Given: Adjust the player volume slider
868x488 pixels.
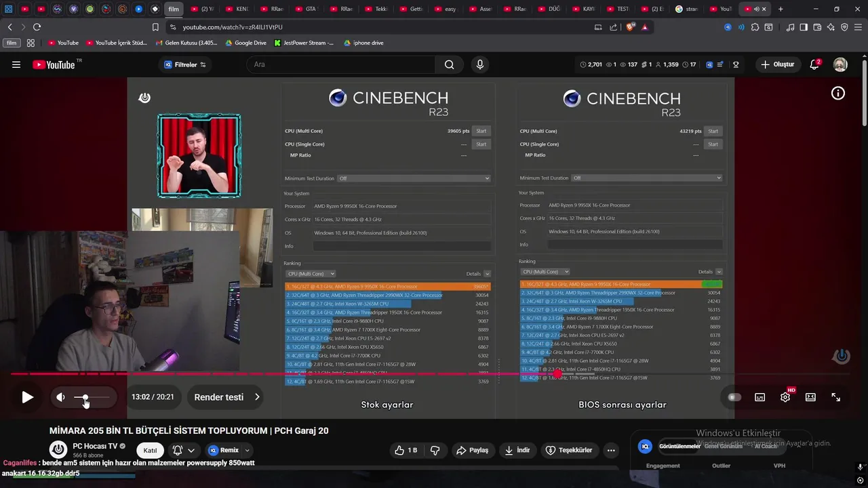Looking at the screenshot, I should (x=91, y=397).
